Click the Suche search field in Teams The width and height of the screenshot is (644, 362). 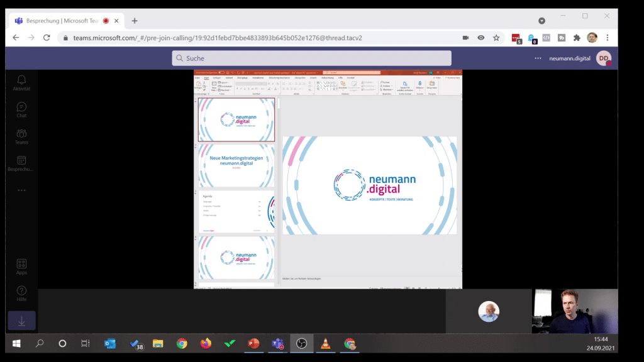[311, 58]
